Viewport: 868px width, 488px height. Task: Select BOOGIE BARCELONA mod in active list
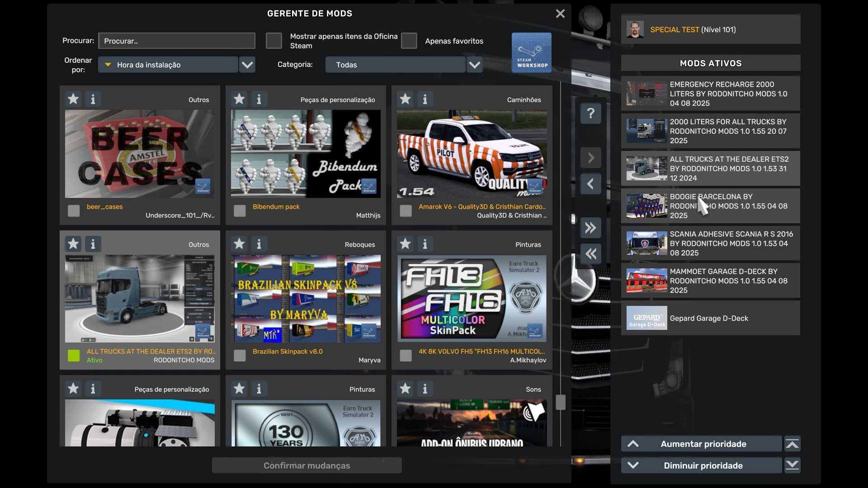[710, 206]
